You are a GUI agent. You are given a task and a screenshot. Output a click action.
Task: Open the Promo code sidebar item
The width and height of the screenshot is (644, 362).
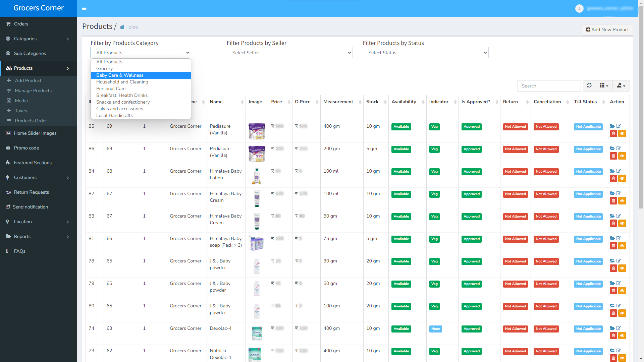coord(26,148)
